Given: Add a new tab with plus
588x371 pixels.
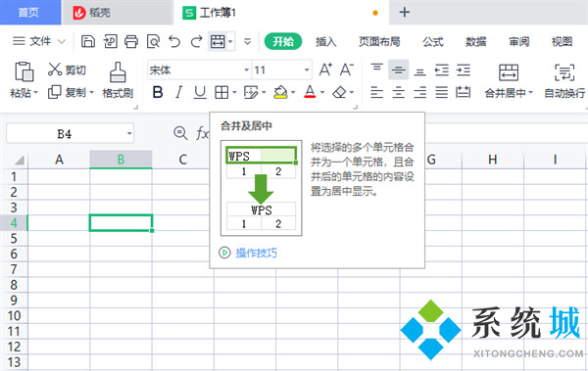Looking at the screenshot, I should [x=404, y=13].
